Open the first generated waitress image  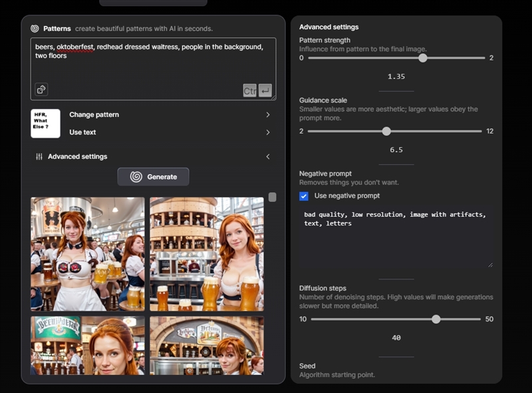pos(87,253)
